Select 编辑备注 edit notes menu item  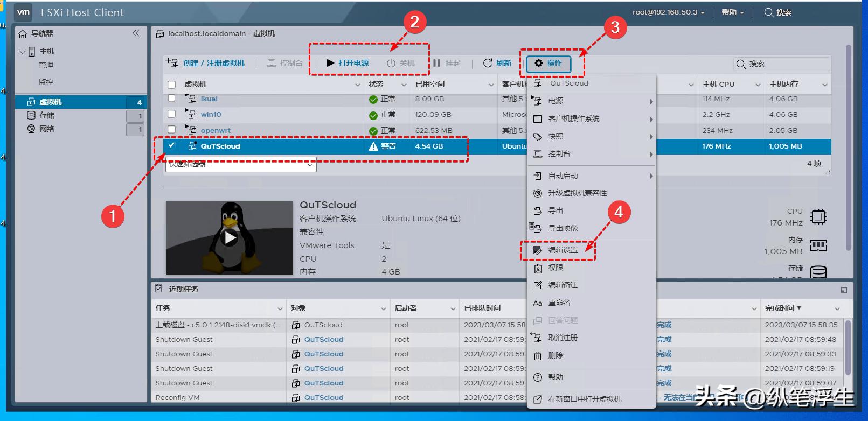[x=592, y=285]
